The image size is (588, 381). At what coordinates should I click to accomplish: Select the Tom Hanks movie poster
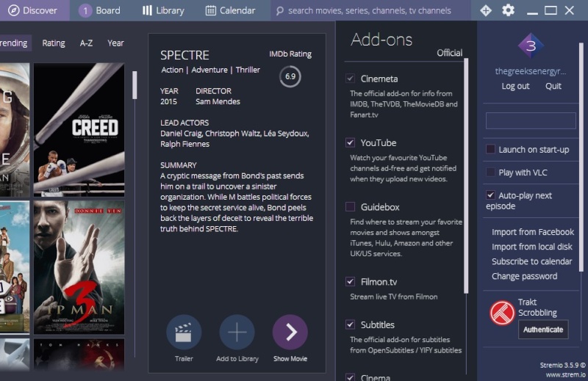click(x=79, y=355)
